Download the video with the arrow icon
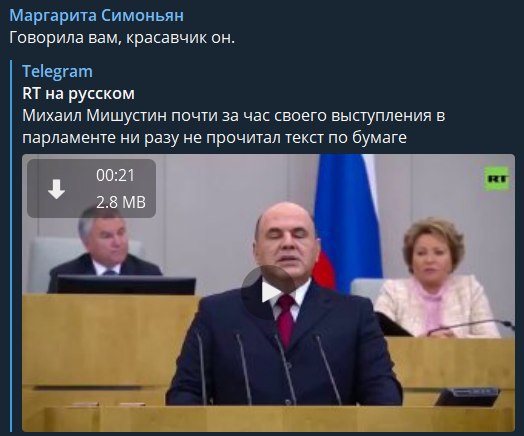This screenshot has height=436, width=524. [x=56, y=189]
